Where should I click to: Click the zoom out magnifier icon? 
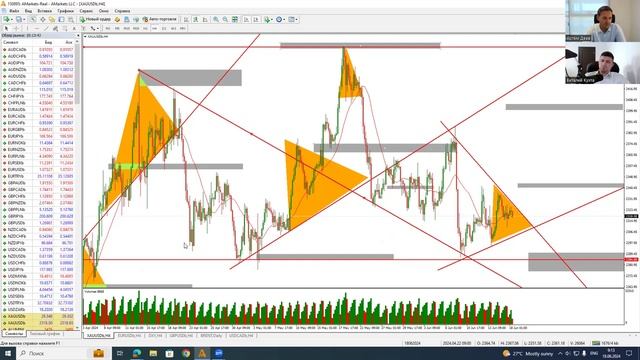pyautogui.click(x=225, y=19)
